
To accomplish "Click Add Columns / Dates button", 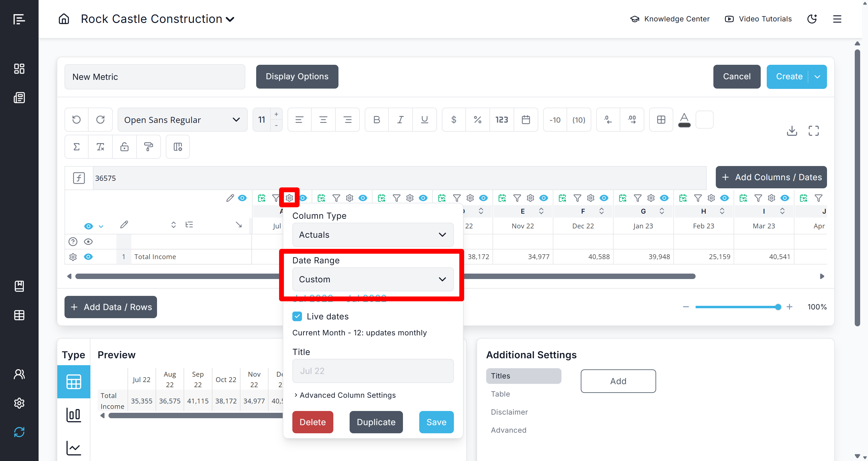I will coord(771,177).
